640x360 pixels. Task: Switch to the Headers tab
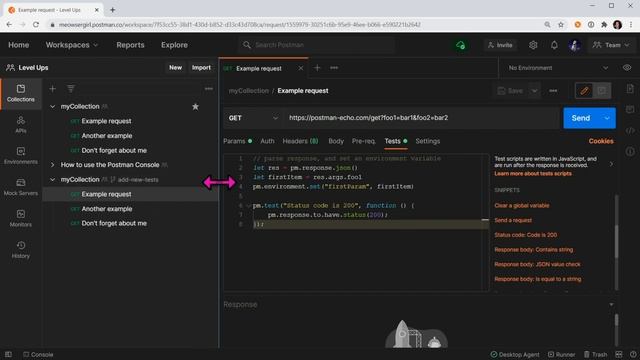tap(300, 141)
